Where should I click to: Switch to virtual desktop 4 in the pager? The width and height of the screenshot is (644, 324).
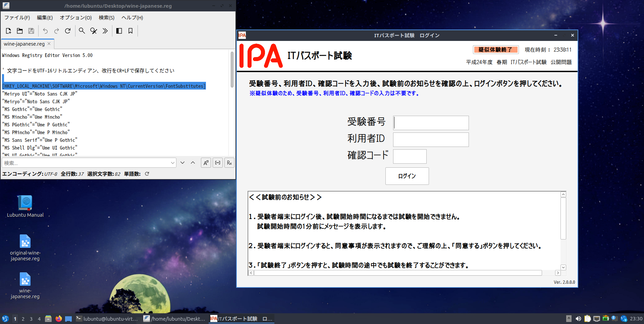[x=39, y=319]
